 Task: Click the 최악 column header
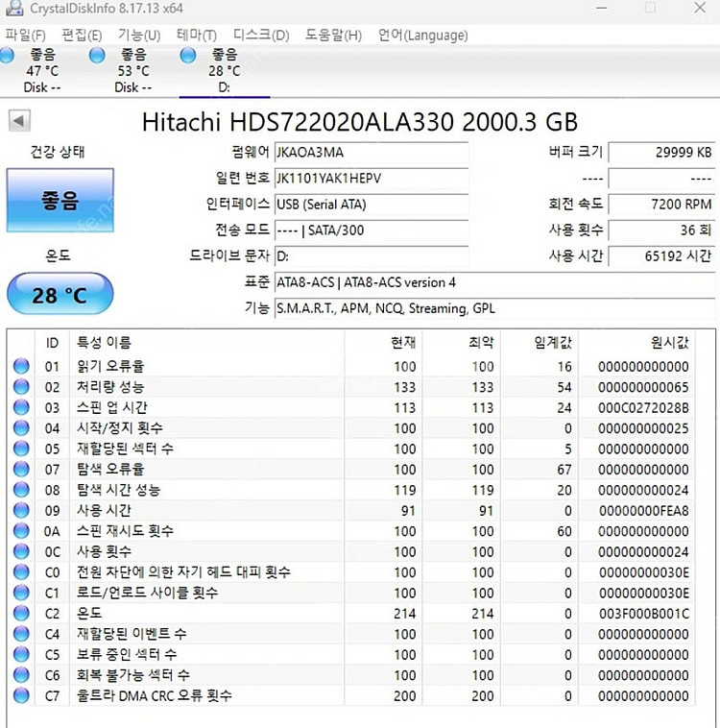pos(462,343)
